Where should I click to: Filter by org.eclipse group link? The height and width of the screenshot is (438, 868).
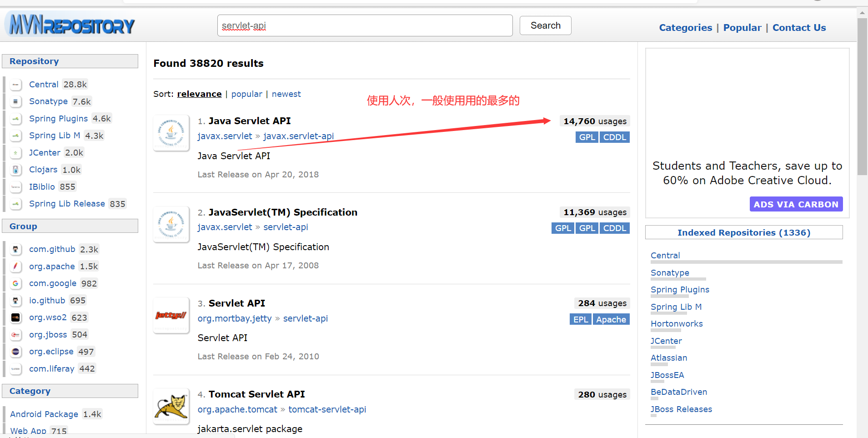pyautogui.click(x=51, y=352)
